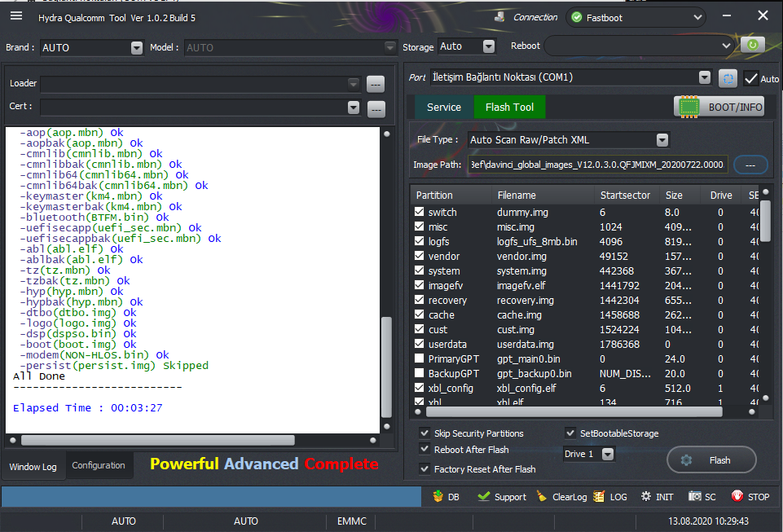Refresh the port list icon
Viewport: 783px width, 532px height.
click(728, 78)
